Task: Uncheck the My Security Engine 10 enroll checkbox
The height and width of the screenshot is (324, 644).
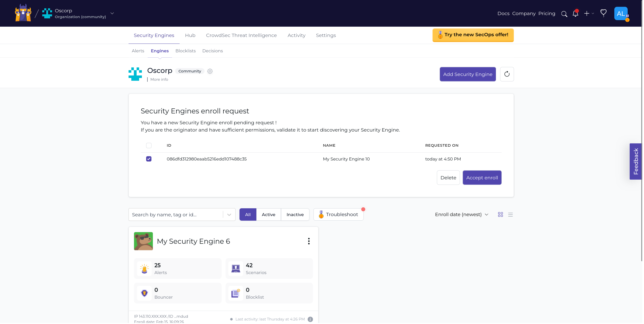Action: (x=149, y=159)
